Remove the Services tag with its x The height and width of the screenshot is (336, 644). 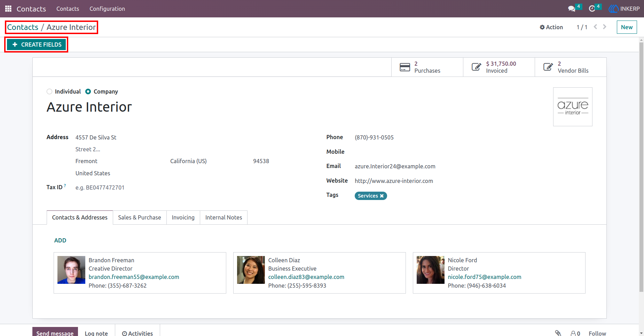click(382, 196)
